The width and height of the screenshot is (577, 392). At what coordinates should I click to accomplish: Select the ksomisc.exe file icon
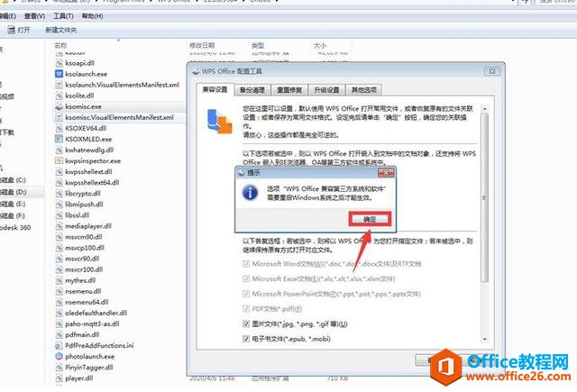pos(59,106)
